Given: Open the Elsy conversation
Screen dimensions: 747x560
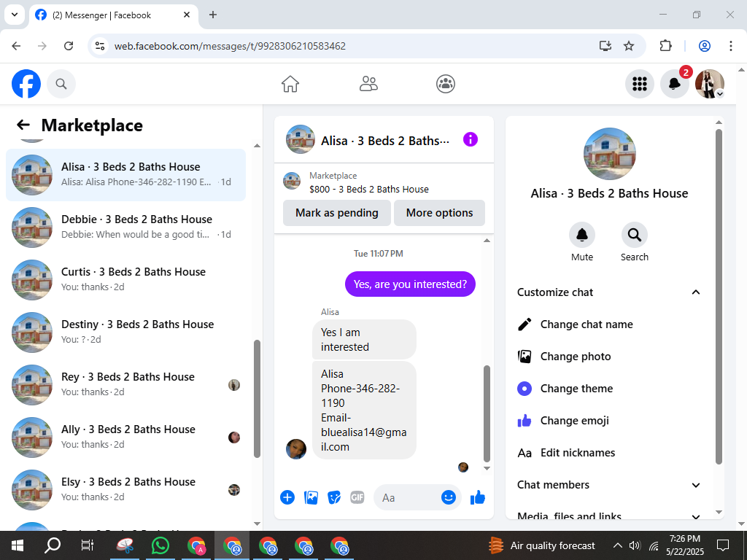Looking at the screenshot, I should [125, 489].
